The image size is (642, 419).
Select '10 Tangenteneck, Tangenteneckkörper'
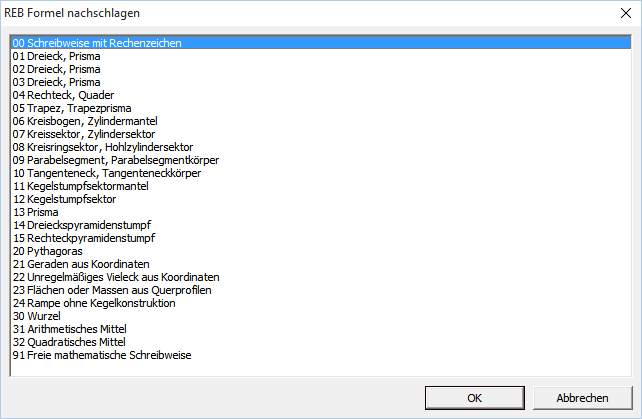[321, 173]
